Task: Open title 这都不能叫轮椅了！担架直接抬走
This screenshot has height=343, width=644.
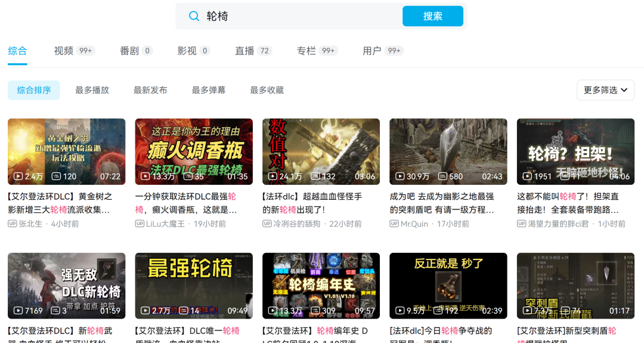Action: tap(568, 203)
